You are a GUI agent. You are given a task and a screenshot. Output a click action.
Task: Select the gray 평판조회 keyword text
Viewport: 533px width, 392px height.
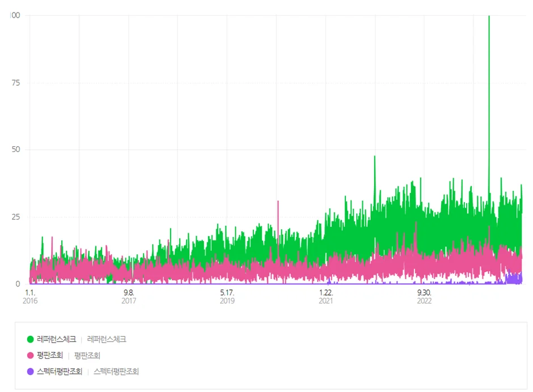(87, 356)
